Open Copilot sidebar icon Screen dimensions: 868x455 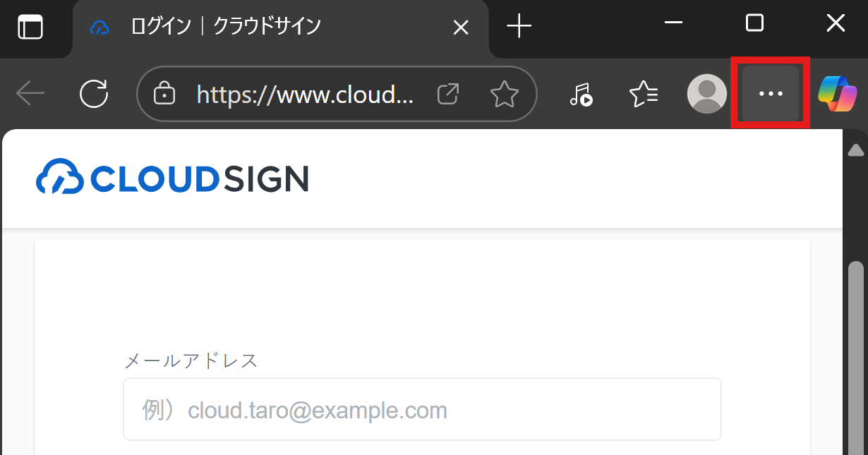point(837,94)
